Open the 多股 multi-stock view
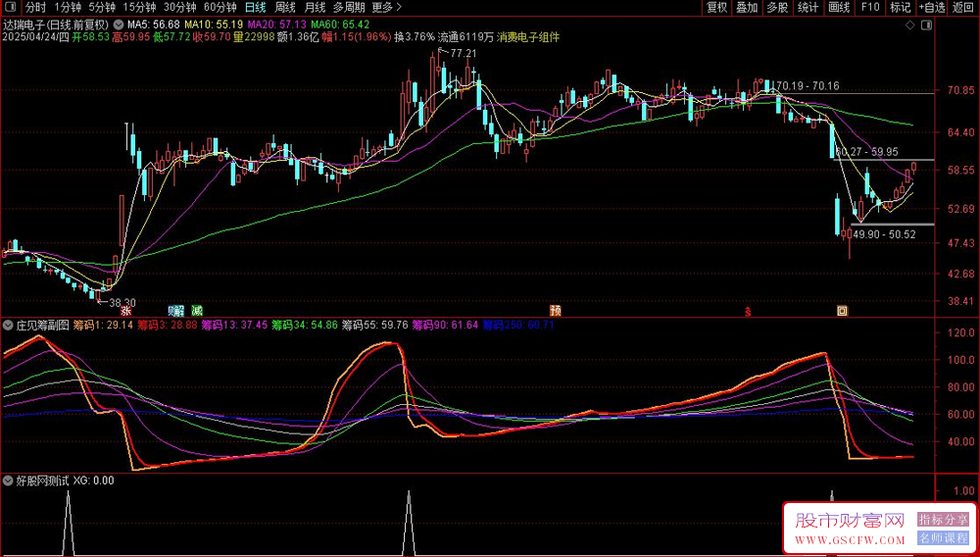The width and height of the screenshot is (980, 557). [777, 8]
